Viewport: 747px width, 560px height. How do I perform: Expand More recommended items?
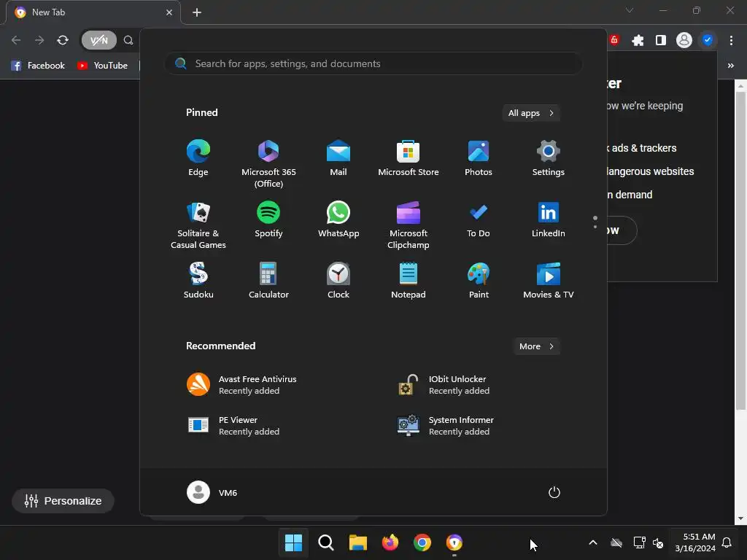(536, 346)
